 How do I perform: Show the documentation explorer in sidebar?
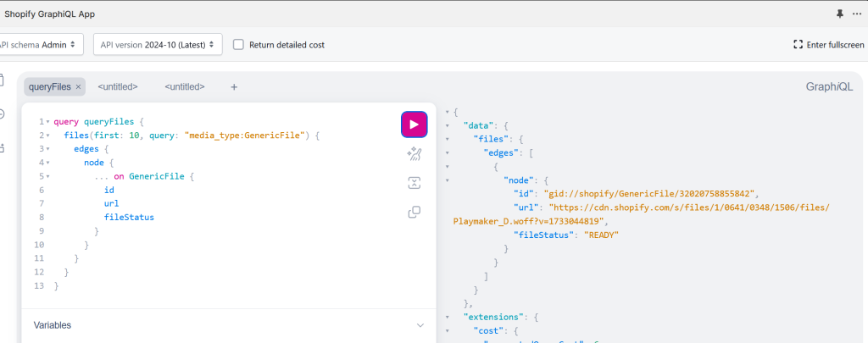(3, 80)
